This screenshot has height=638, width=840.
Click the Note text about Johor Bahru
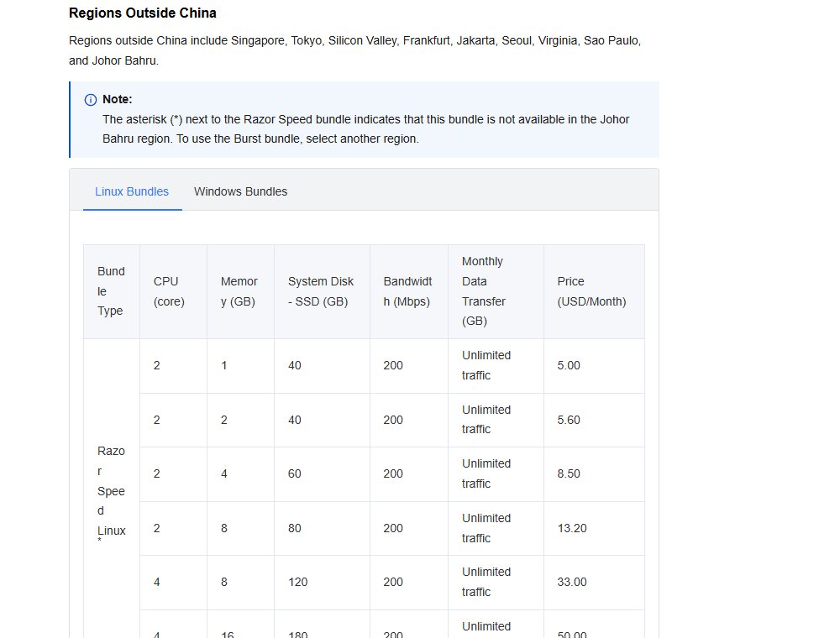point(366,129)
